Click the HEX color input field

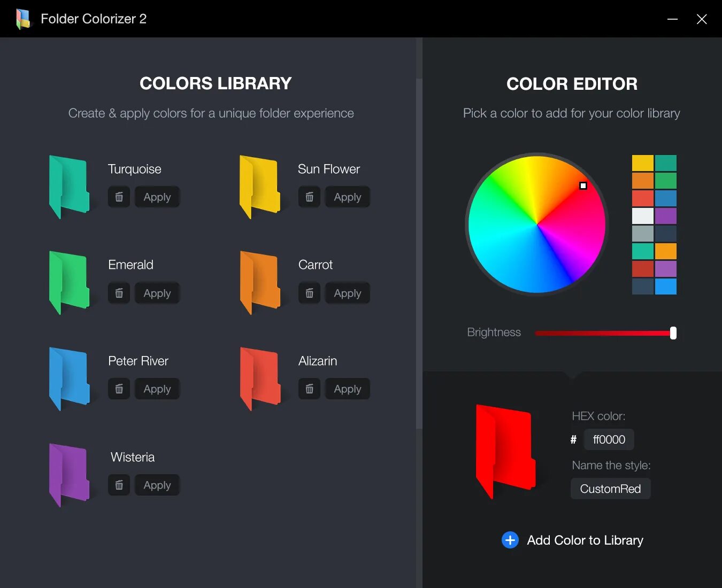pos(609,439)
